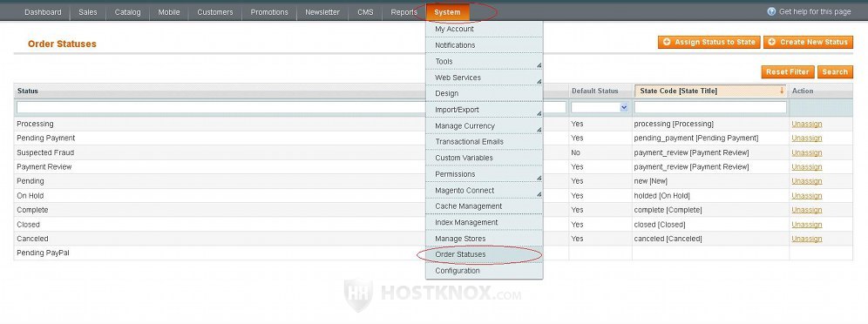Expand the Magento Connect submenu

coord(539,194)
